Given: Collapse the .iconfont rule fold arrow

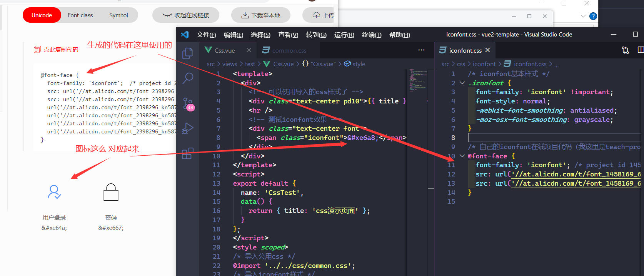Looking at the screenshot, I should [462, 83].
